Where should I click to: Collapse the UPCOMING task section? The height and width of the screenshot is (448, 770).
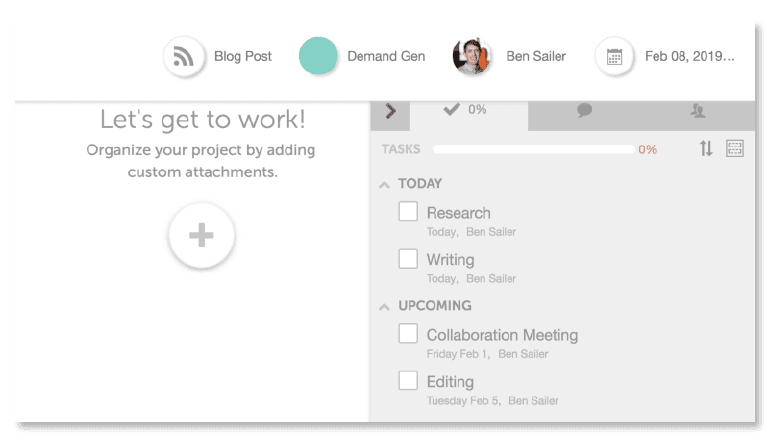click(384, 306)
